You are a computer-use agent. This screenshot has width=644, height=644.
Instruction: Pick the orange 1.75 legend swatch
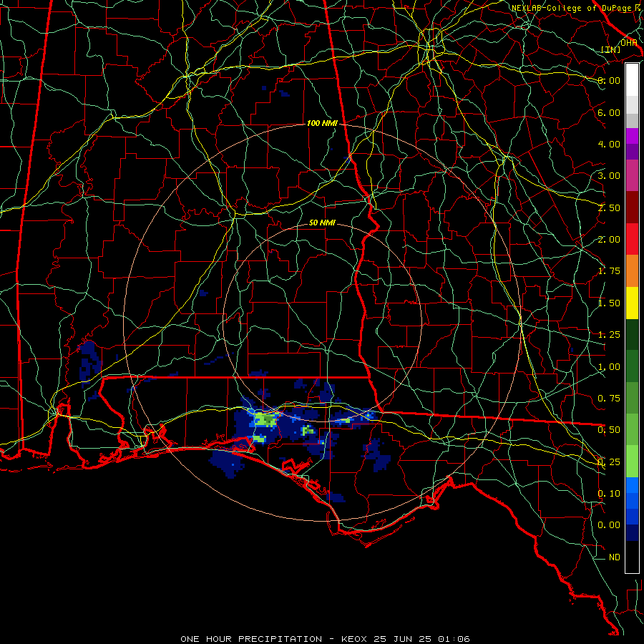point(632,270)
